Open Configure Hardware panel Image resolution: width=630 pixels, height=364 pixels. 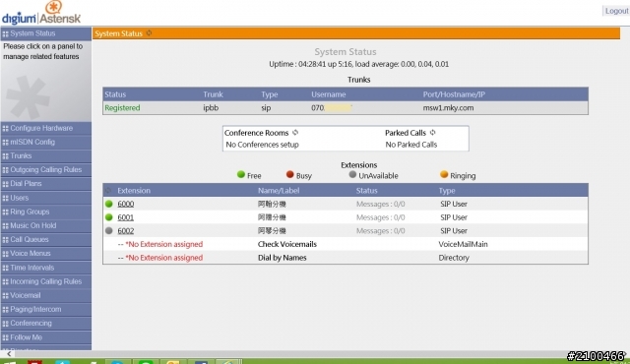(x=46, y=128)
